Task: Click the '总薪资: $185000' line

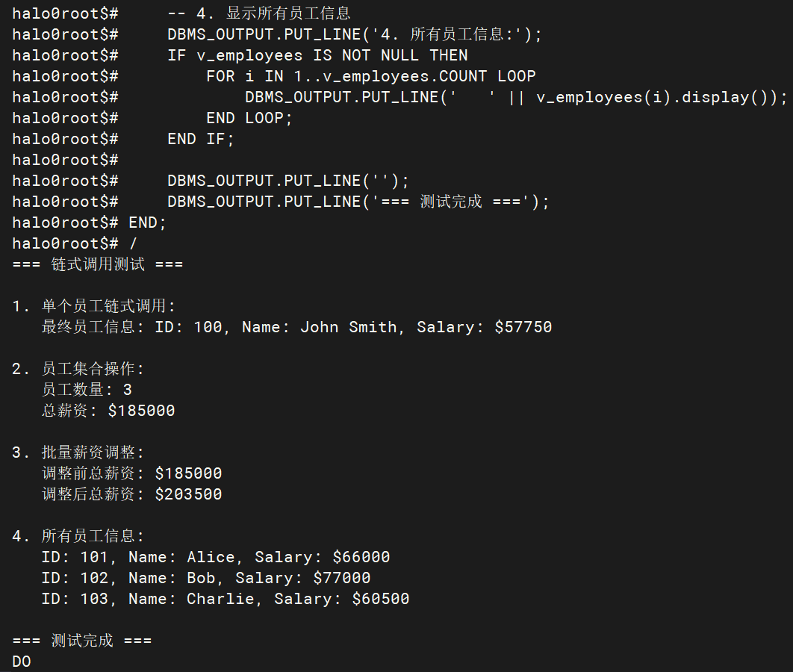Action: (108, 410)
